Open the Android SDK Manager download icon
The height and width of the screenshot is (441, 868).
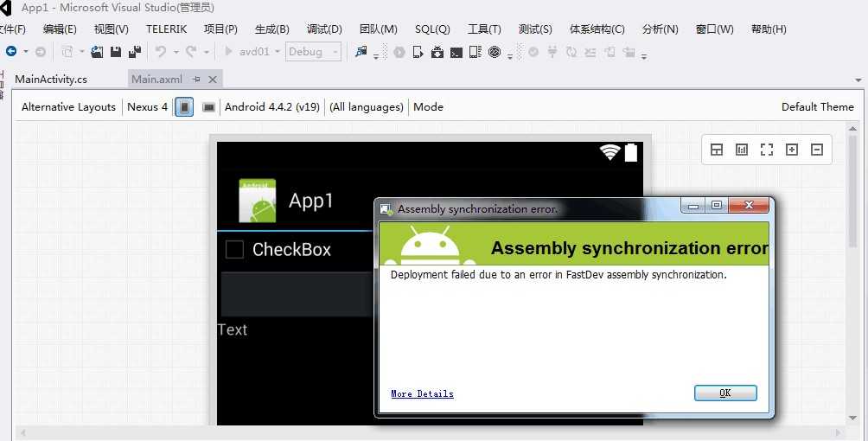tap(437, 52)
